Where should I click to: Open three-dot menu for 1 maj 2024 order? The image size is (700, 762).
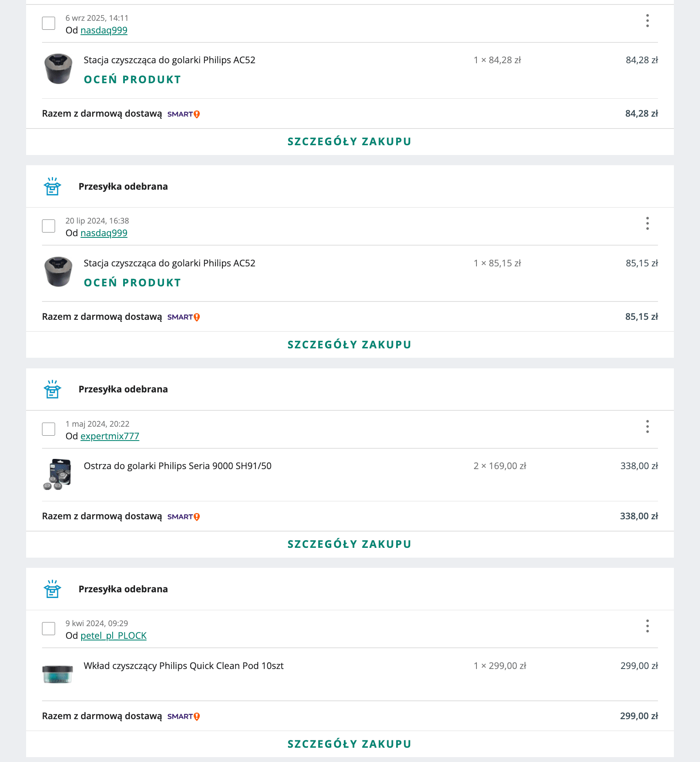click(647, 427)
